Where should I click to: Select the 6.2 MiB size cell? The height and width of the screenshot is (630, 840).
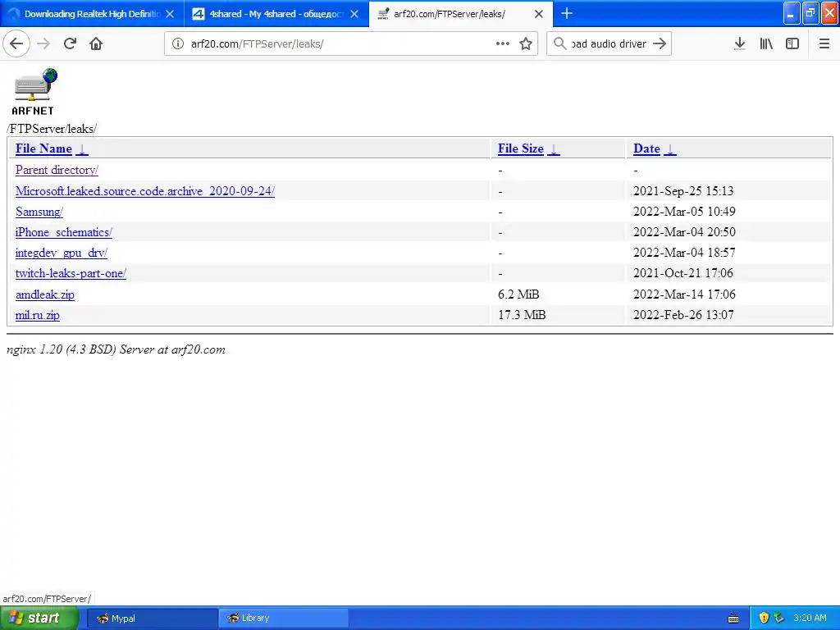tap(518, 294)
